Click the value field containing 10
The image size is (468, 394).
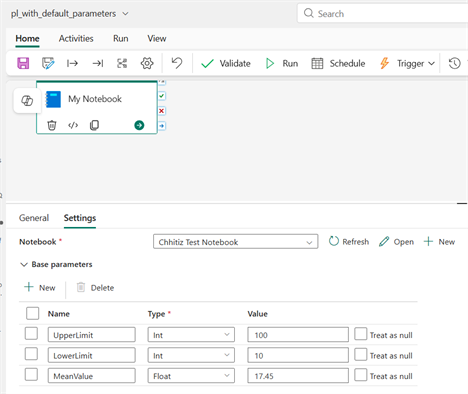[x=298, y=355]
